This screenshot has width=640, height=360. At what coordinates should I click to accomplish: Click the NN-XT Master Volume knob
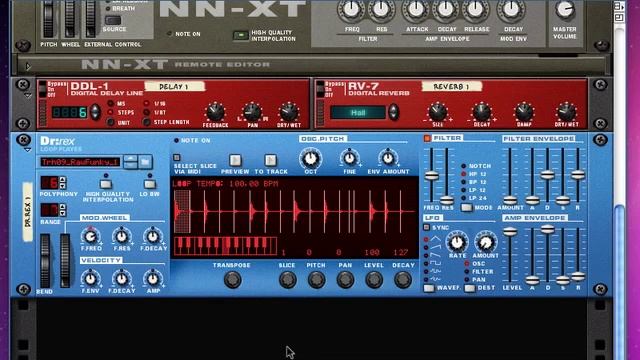(565, 9)
